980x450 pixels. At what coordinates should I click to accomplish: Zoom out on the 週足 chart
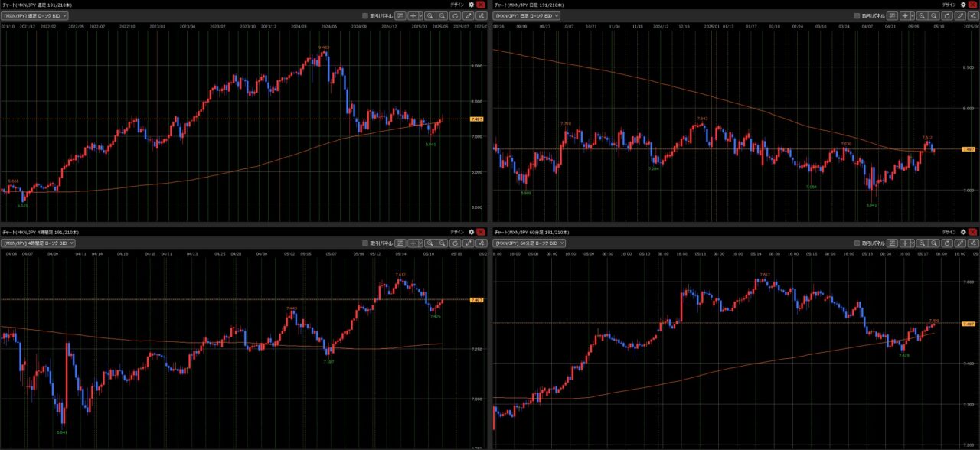pyautogui.click(x=443, y=15)
